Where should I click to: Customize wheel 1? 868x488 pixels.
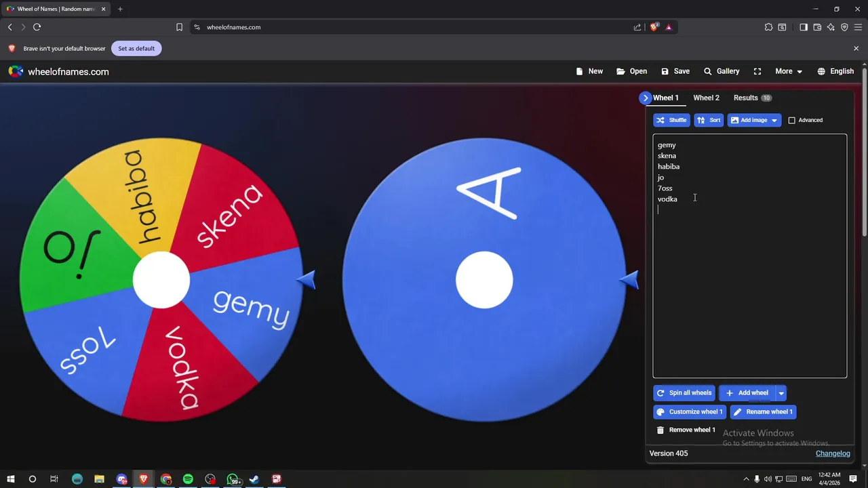point(690,412)
